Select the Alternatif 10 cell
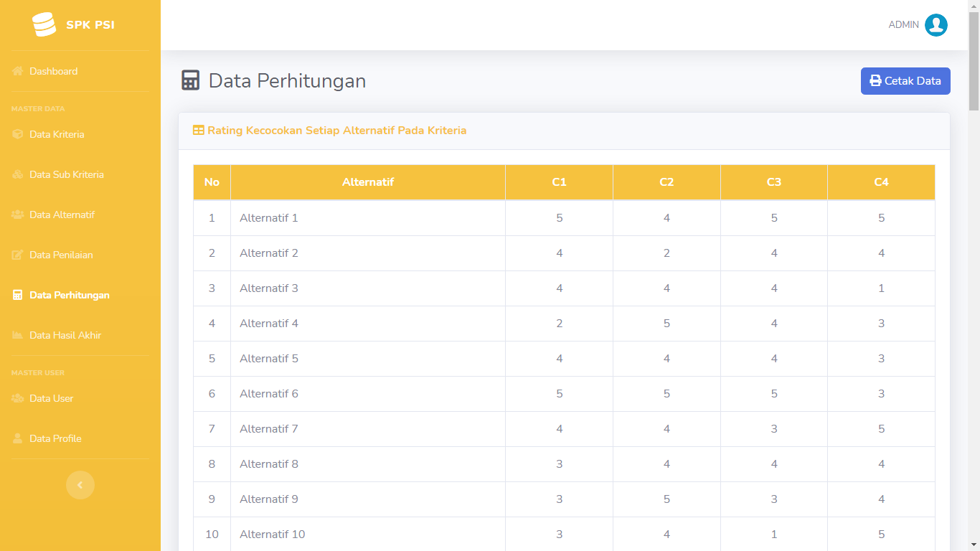 (368, 534)
